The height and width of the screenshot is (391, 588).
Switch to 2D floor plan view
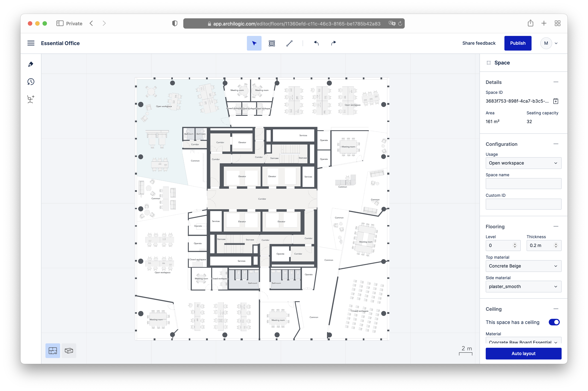[53, 351]
